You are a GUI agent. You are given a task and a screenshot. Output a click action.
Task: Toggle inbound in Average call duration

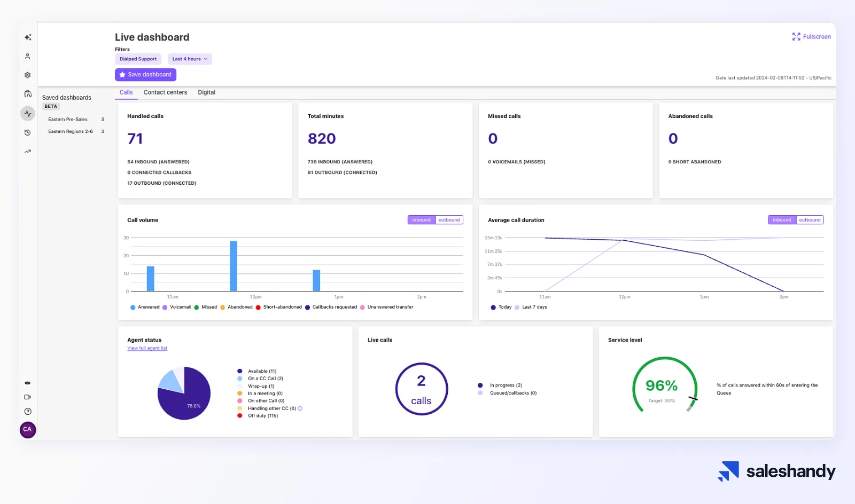[782, 220]
